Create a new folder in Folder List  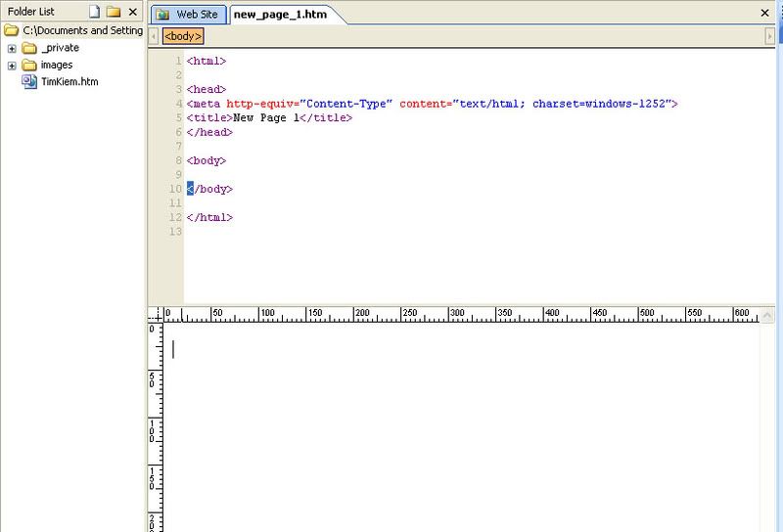[114, 12]
